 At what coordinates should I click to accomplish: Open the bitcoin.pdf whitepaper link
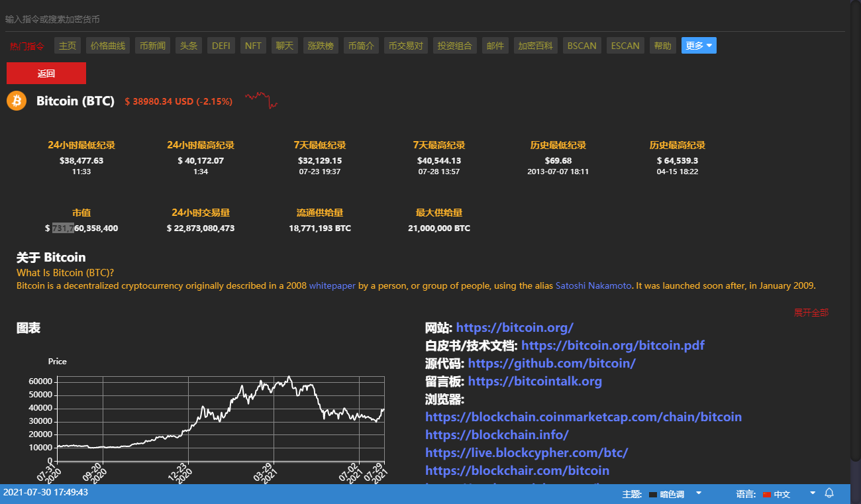click(x=613, y=345)
